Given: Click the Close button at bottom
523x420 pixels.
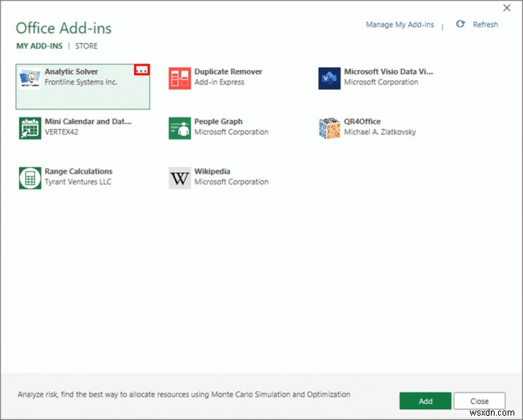Looking at the screenshot, I should click(479, 401).
